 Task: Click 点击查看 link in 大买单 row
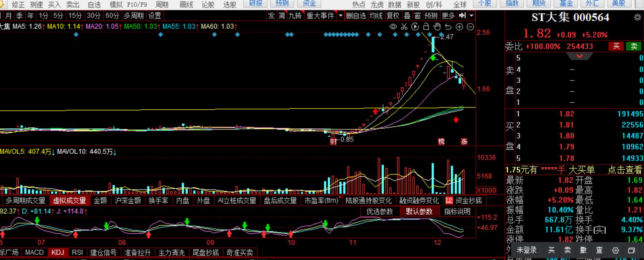(625, 170)
